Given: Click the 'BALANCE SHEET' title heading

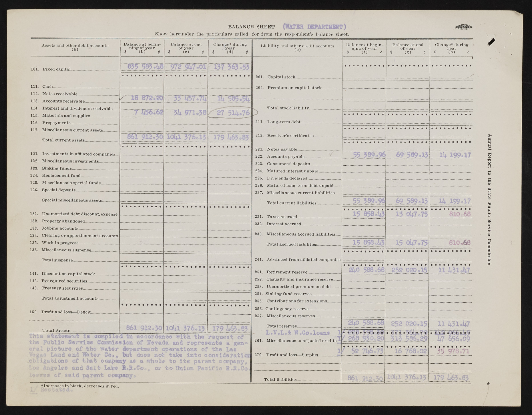Looking at the screenshot, I should tap(251, 27).
